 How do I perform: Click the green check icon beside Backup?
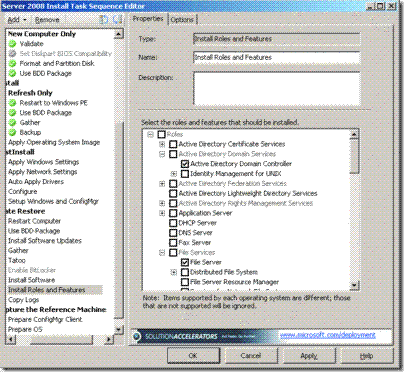(12, 132)
